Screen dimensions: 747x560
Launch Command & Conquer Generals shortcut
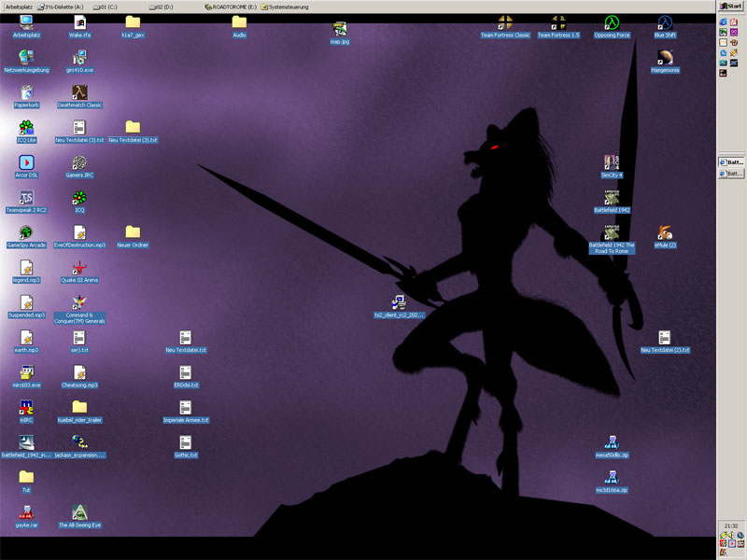[79, 310]
